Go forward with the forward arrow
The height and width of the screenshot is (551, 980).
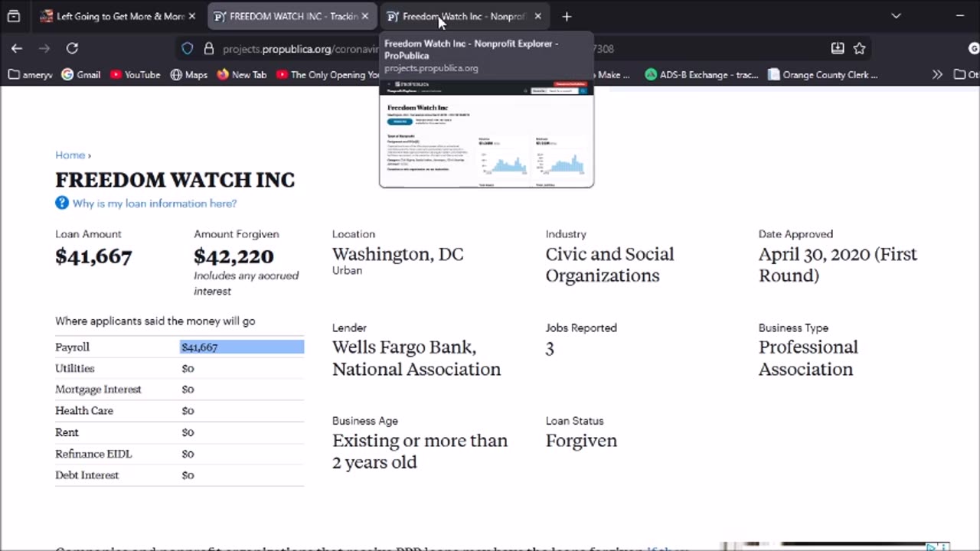click(44, 48)
